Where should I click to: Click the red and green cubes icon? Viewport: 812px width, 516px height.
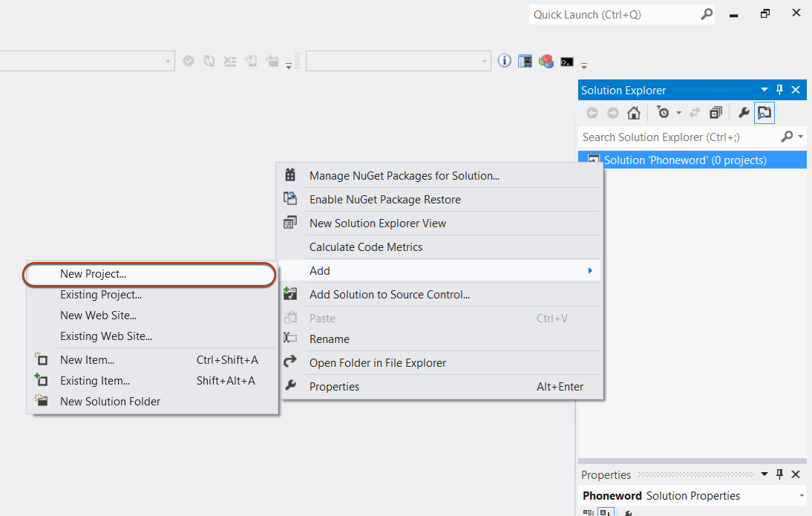tap(546, 61)
